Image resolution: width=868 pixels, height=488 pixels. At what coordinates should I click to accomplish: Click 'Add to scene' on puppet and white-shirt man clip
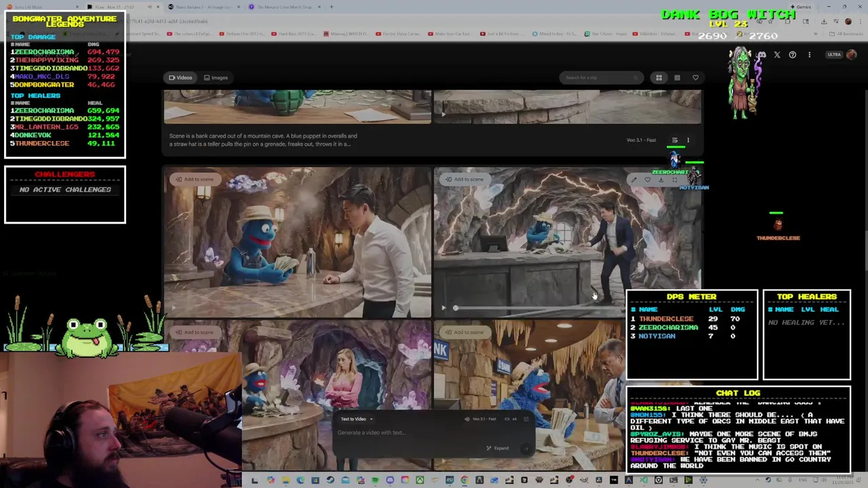click(195, 180)
